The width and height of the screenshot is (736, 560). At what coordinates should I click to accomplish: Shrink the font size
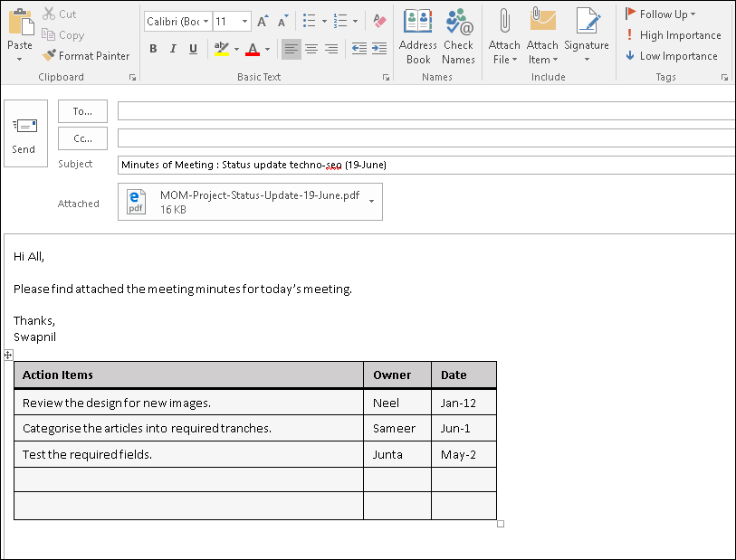coord(282,21)
